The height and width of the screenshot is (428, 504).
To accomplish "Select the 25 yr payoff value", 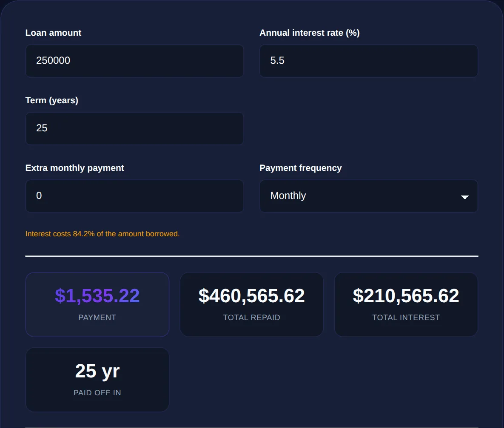I will (x=97, y=371).
